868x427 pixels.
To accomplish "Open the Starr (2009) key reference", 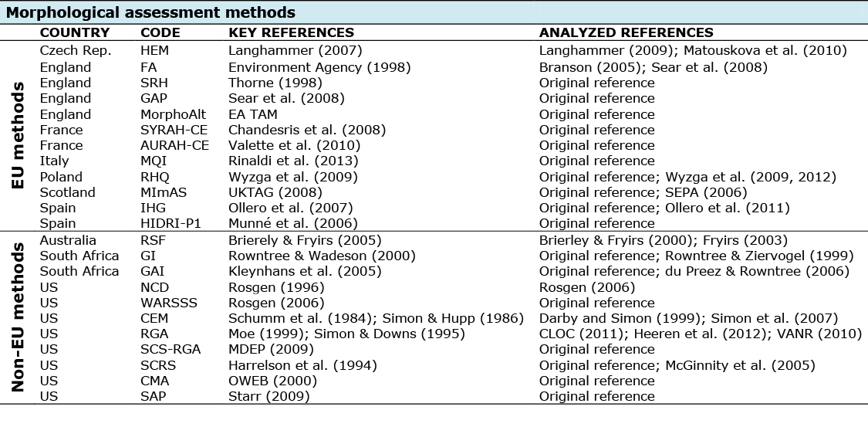I will pyautogui.click(x=269, y=396).
